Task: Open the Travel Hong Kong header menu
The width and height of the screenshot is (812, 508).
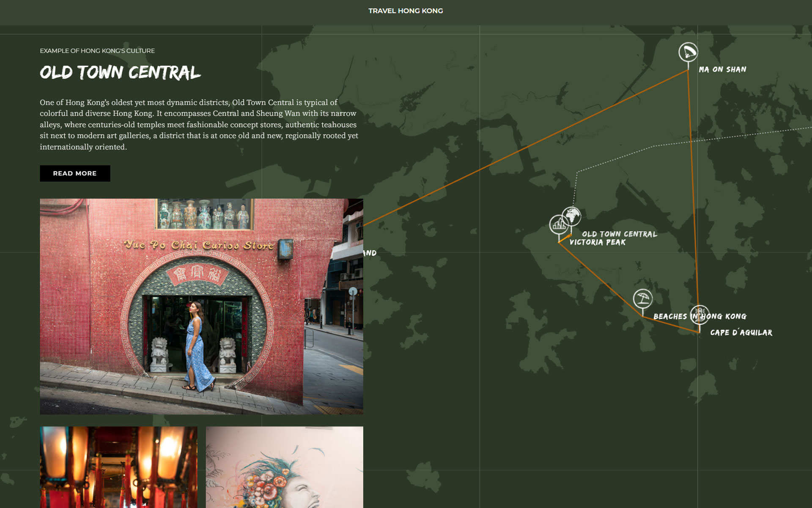Action: click(x=406, y=11)
